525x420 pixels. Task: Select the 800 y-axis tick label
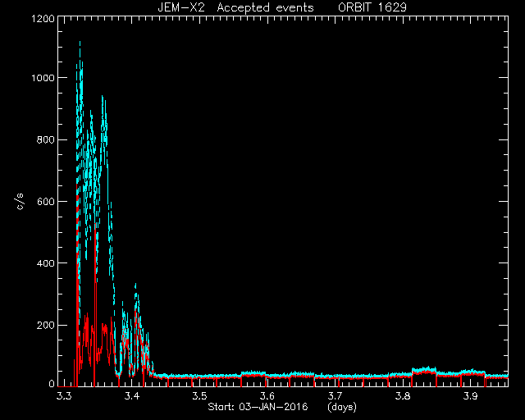(46, 139)
